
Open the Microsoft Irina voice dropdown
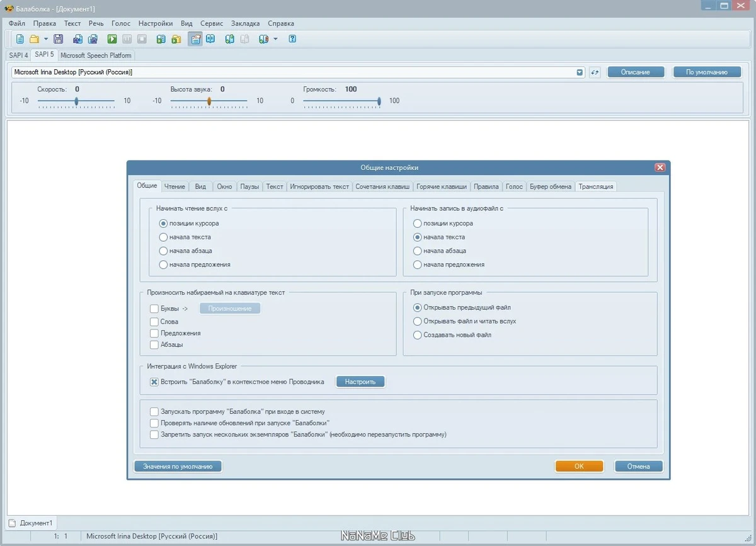pos(580,72)
